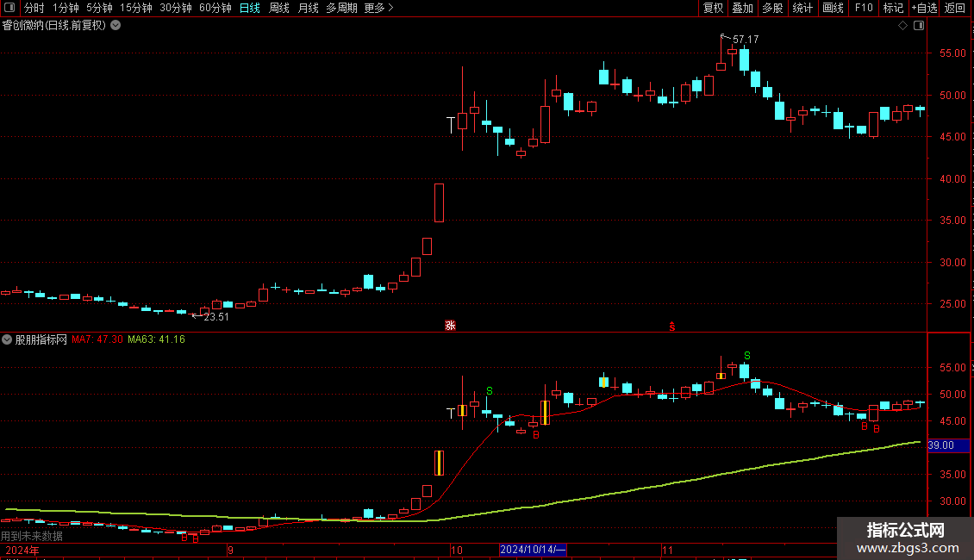Select the 60分钟 period tab
974x560 pixels.
(215, 8)
